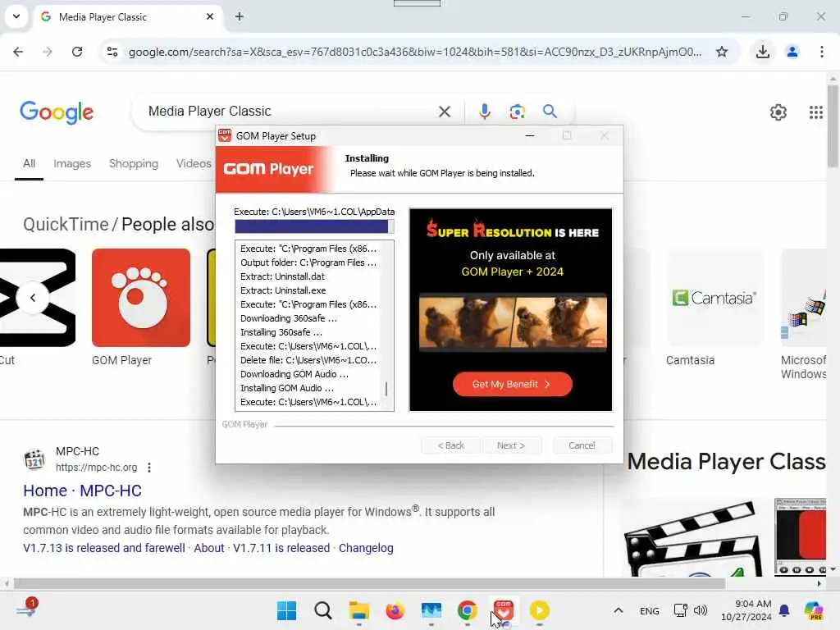Image resolution: width=840 pixels, height=630 pixels.
Task: Click the ENG language indicator
Action: coord(650,610)
